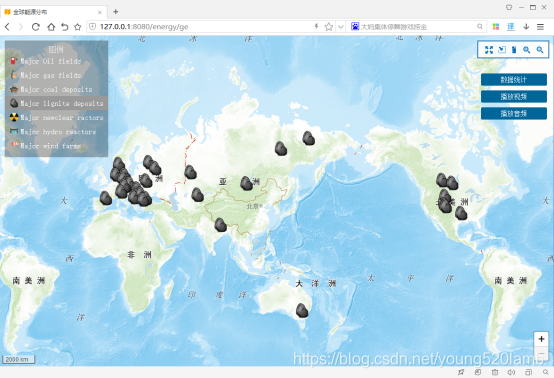Expand the address bar dropdown chevron

tap(341, 27)
